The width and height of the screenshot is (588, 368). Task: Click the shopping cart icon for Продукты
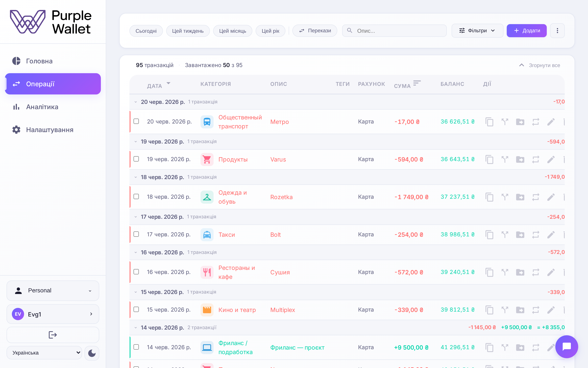207,159
